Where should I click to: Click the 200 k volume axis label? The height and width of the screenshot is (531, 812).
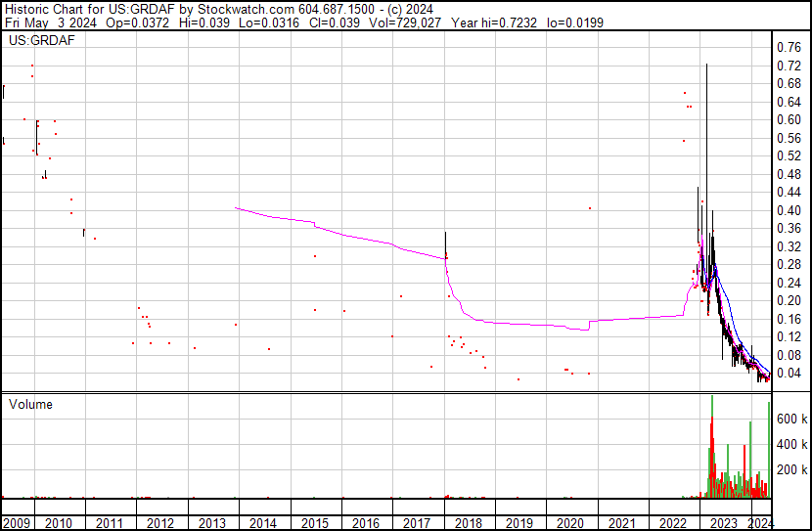(790, 469)
